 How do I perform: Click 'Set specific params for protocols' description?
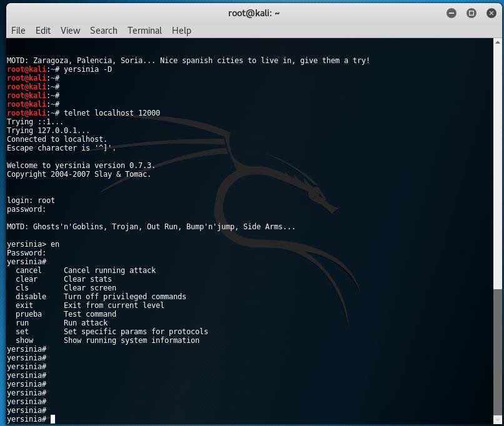click(x=136, y=331)
